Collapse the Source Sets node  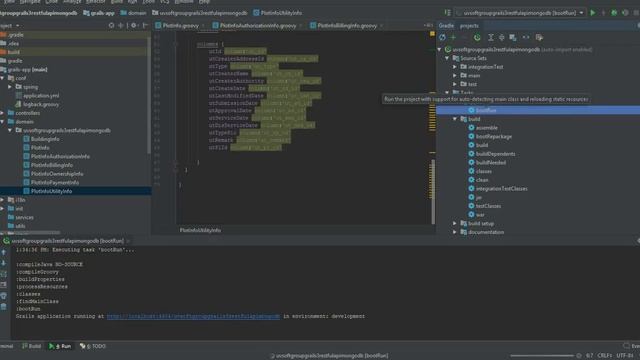[x=447, y=58]
